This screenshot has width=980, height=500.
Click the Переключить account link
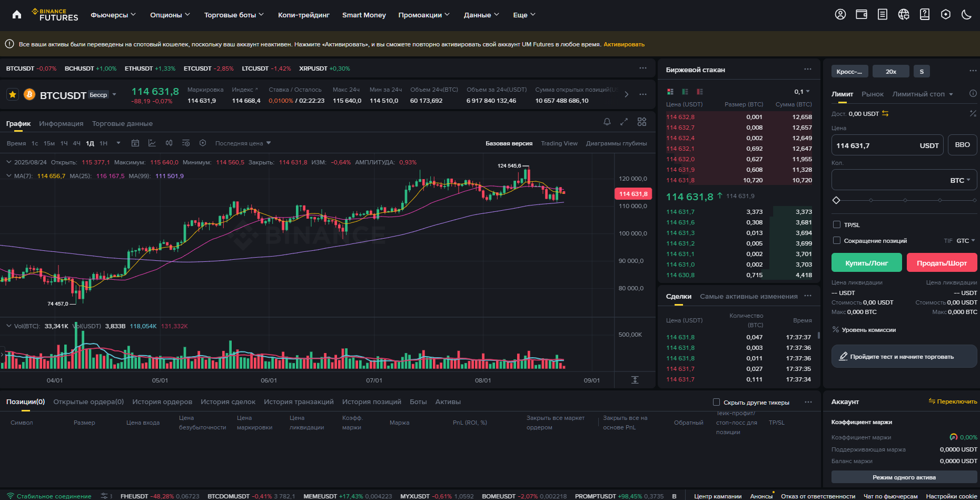coord(953,401)
